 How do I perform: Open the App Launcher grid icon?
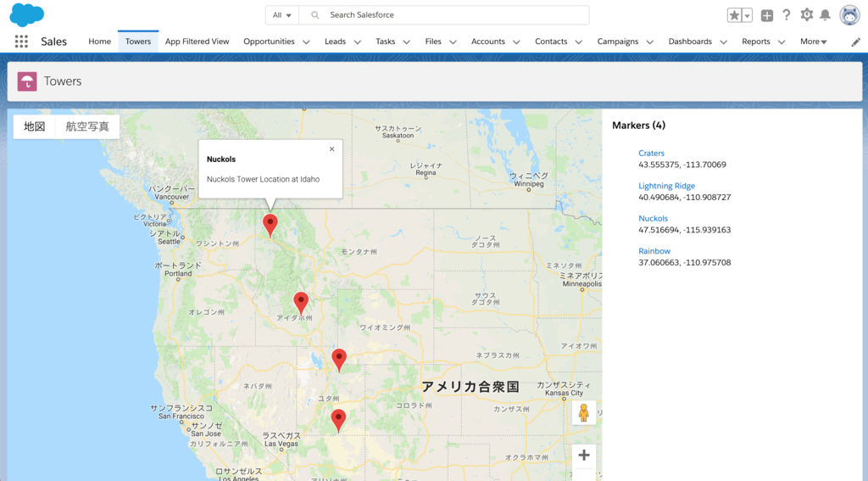click(21, 42)
